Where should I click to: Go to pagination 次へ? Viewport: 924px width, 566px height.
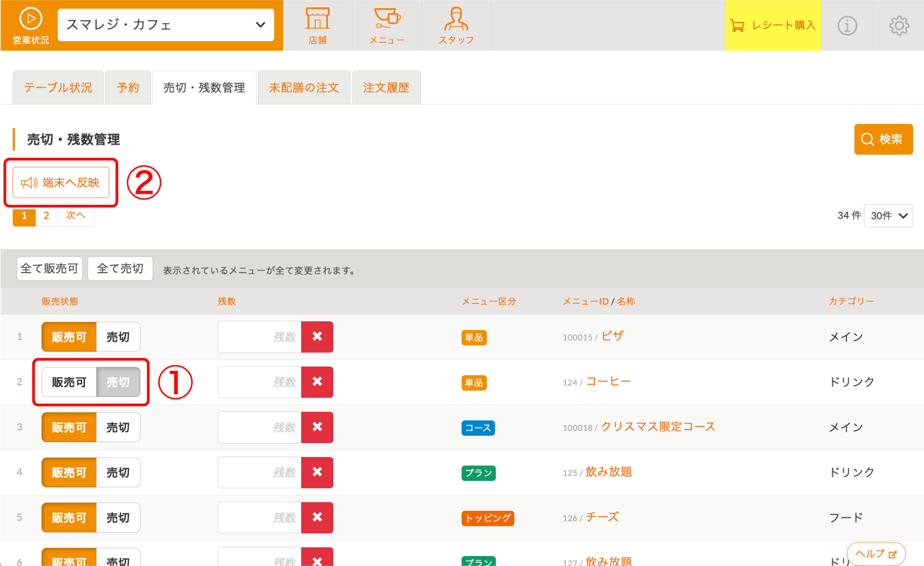tap(75, 215)
